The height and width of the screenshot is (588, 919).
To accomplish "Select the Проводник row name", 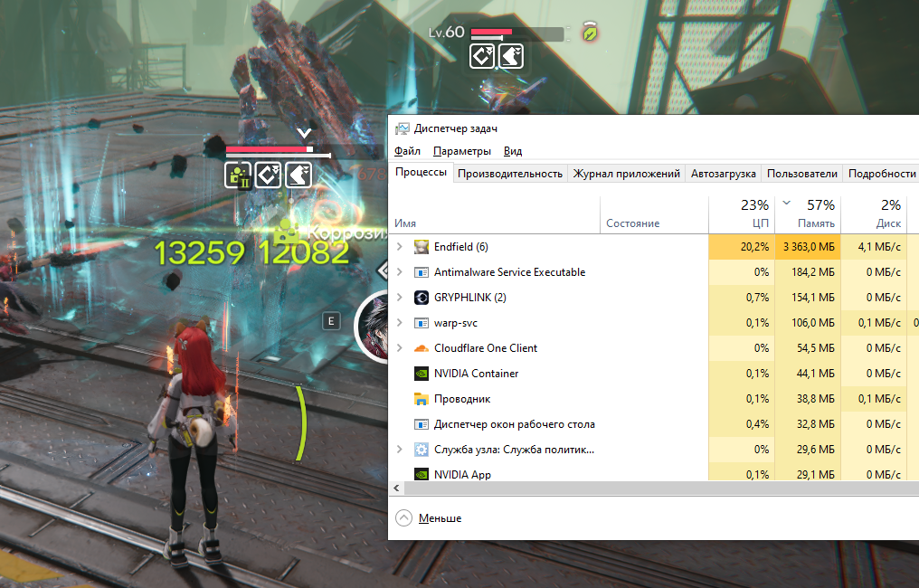I will (x=462, y=399).
